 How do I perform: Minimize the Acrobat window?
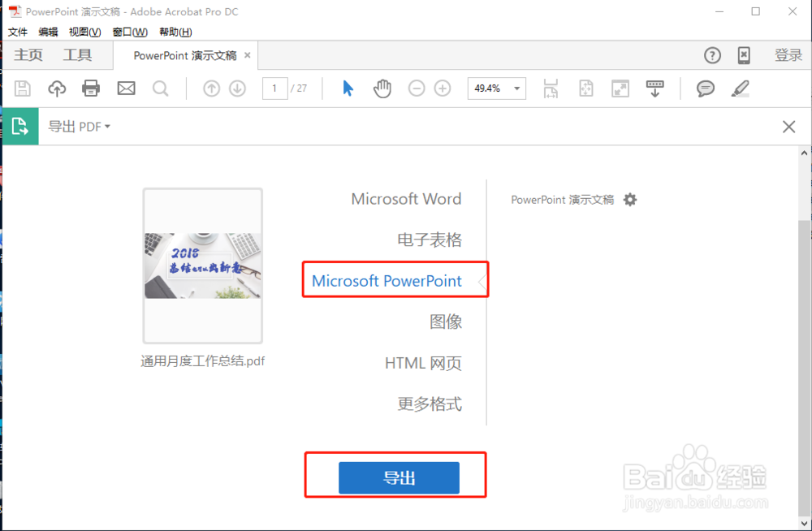pyautogui.click(x=719, y=11)
